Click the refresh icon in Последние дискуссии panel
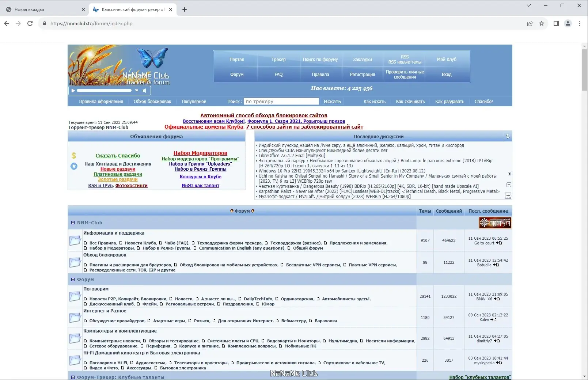The image size is (588, 380). (507, 136)
